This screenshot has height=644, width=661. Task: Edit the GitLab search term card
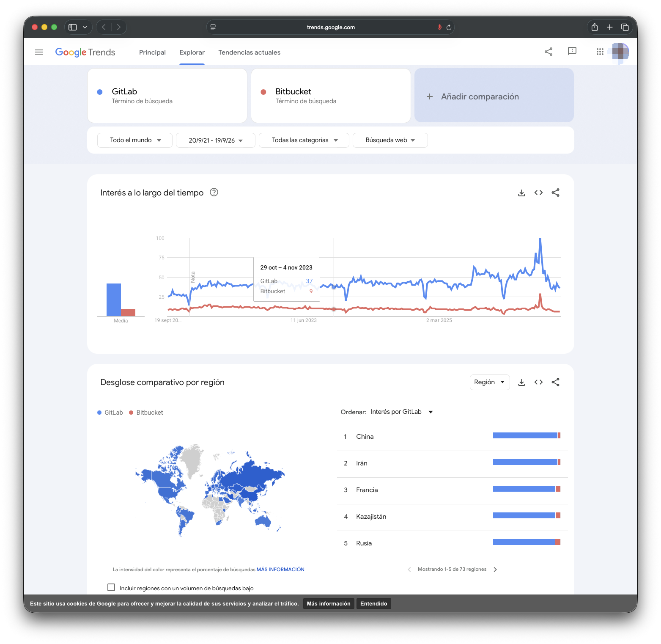[167, 96]
